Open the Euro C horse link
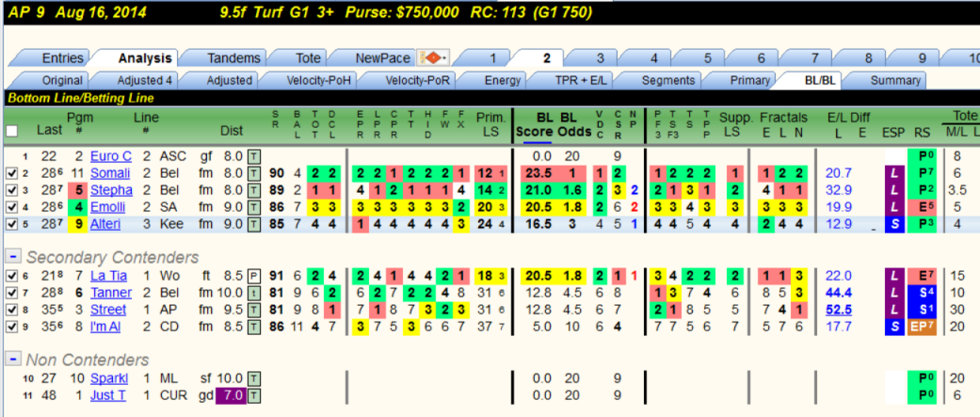 (111, 156)
